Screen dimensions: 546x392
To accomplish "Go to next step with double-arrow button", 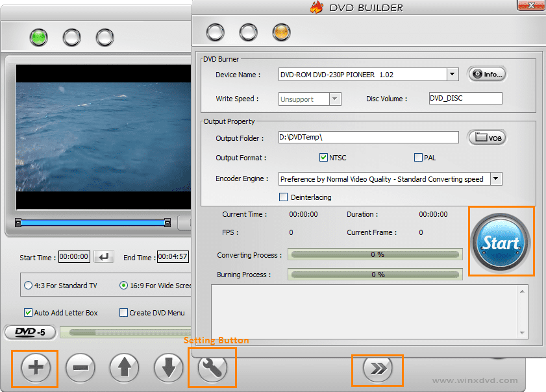I will [x=377, y=368].
